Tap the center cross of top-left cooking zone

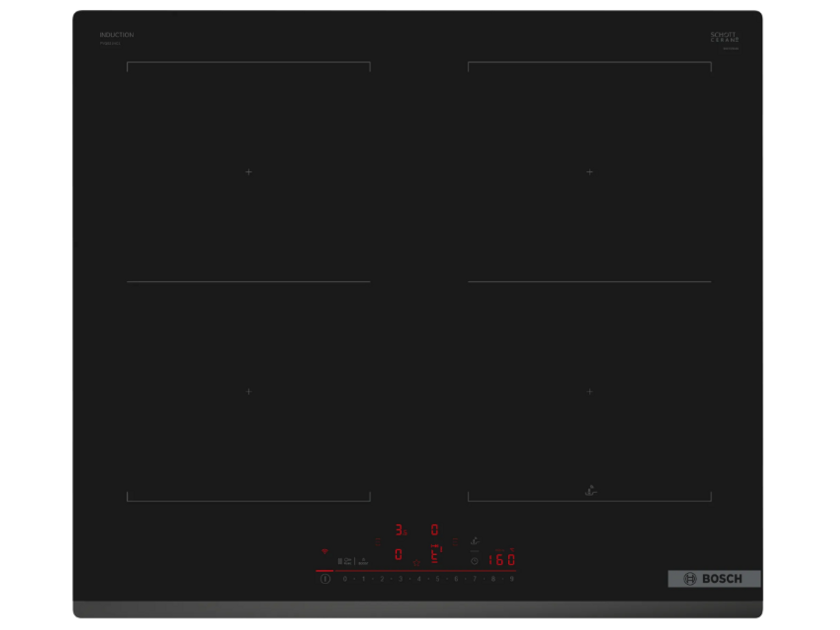249,172
